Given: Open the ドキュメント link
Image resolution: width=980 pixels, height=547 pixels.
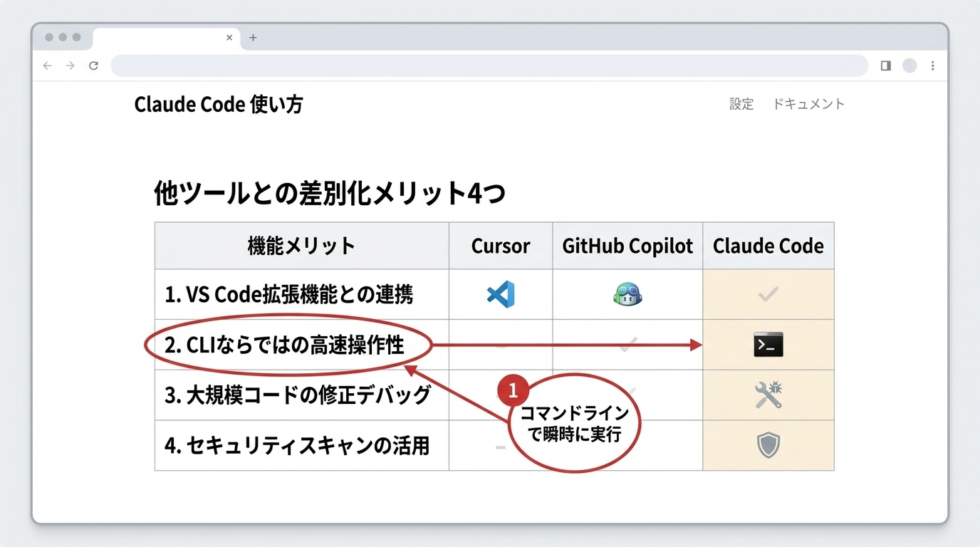Looking at the screenshot, I should [x=809, y=104].
